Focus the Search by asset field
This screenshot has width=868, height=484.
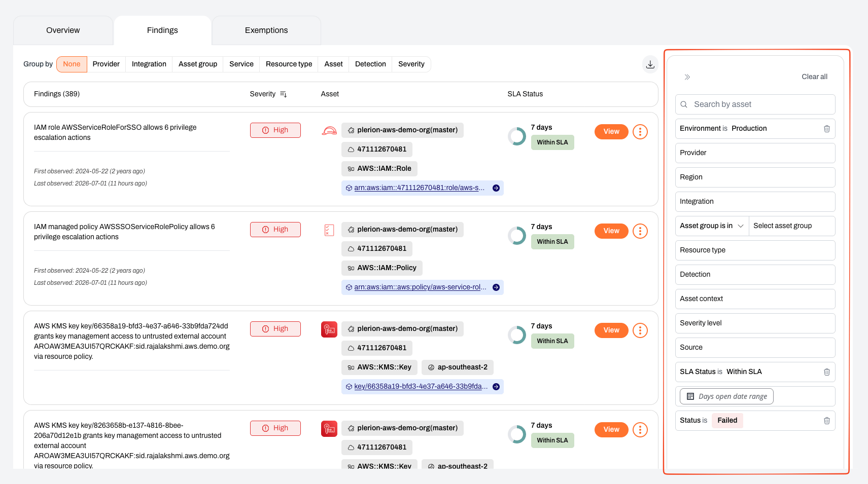[x=755, y=104]
